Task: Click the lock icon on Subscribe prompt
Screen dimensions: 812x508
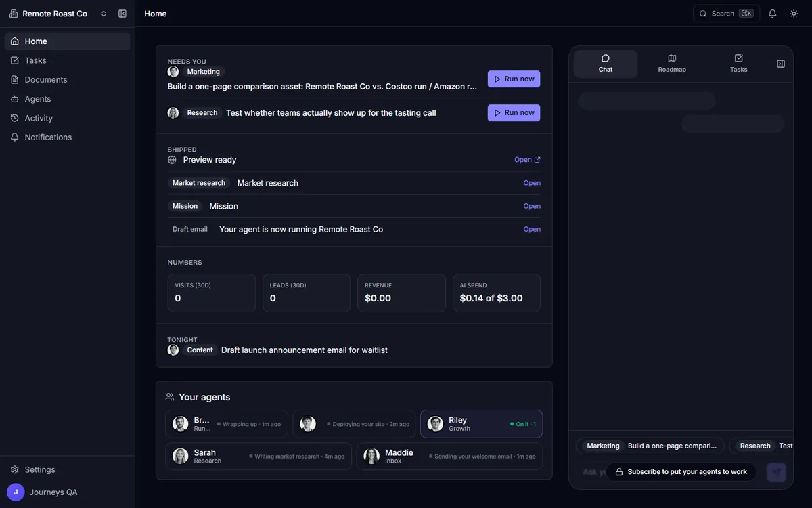Action: 618,472
